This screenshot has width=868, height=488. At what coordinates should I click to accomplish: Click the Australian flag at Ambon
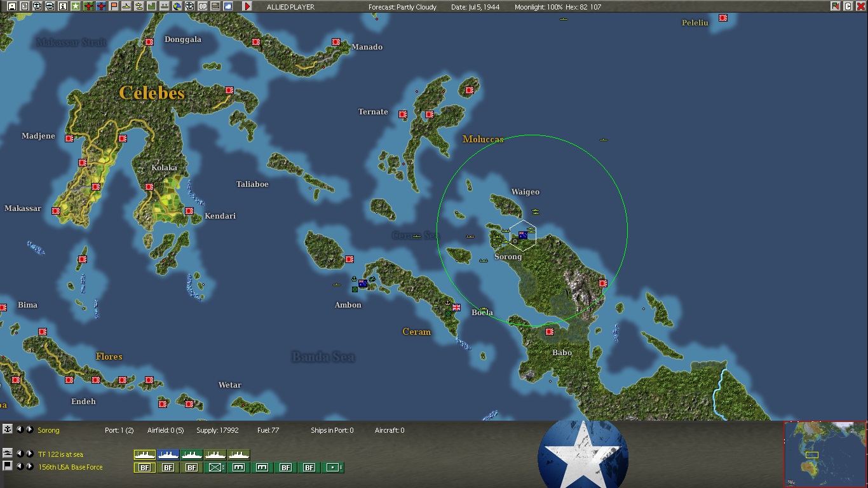point(363,283)
